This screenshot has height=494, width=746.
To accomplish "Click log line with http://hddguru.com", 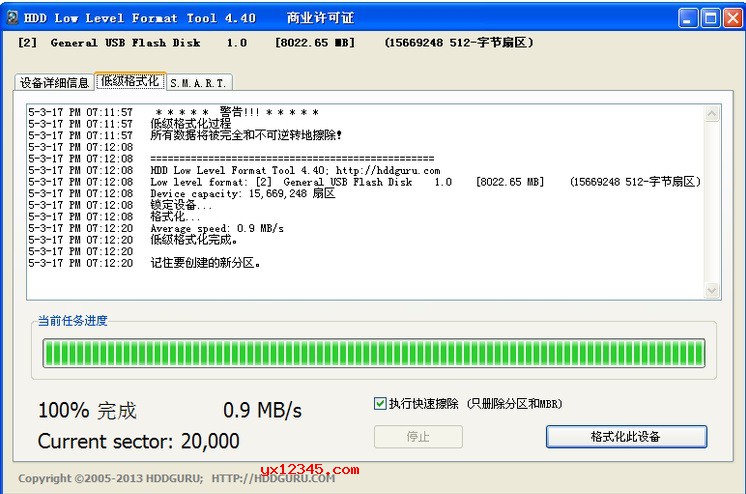I will click(295, 170).
